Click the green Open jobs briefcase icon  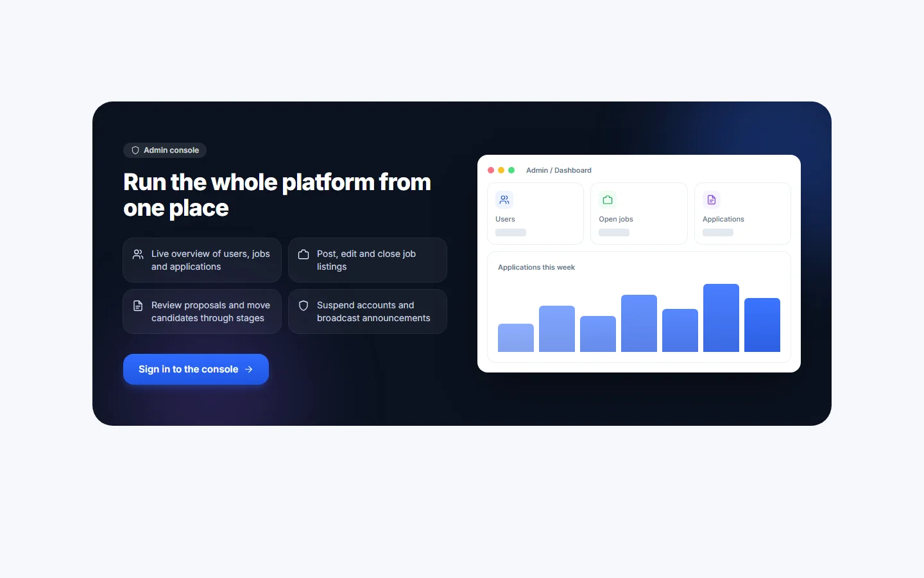pyautogui.click(x=608, y=200)
